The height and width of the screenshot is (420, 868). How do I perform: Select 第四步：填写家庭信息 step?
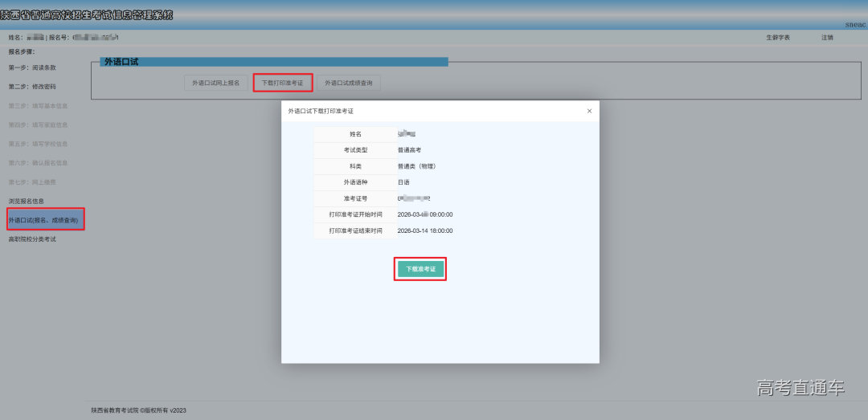tap(38, 125)
